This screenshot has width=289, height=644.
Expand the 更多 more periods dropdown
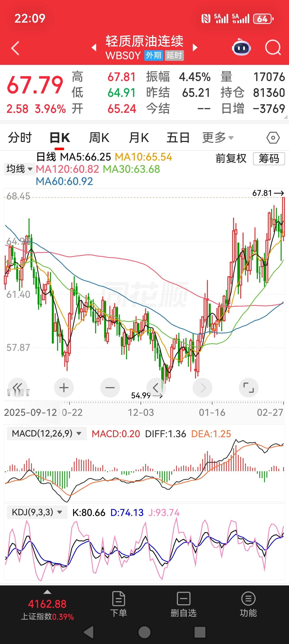click(218, 137)
